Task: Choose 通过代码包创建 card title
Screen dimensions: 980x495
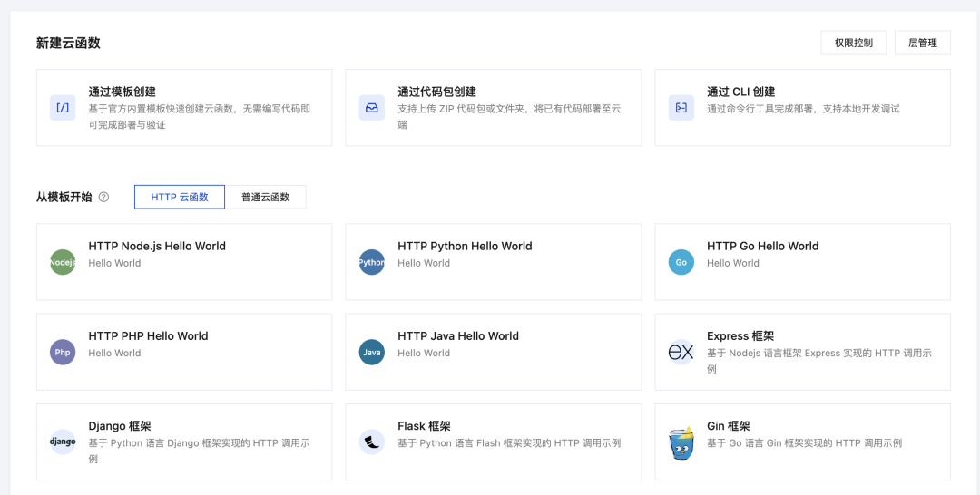Action: (x=436, y=92)
